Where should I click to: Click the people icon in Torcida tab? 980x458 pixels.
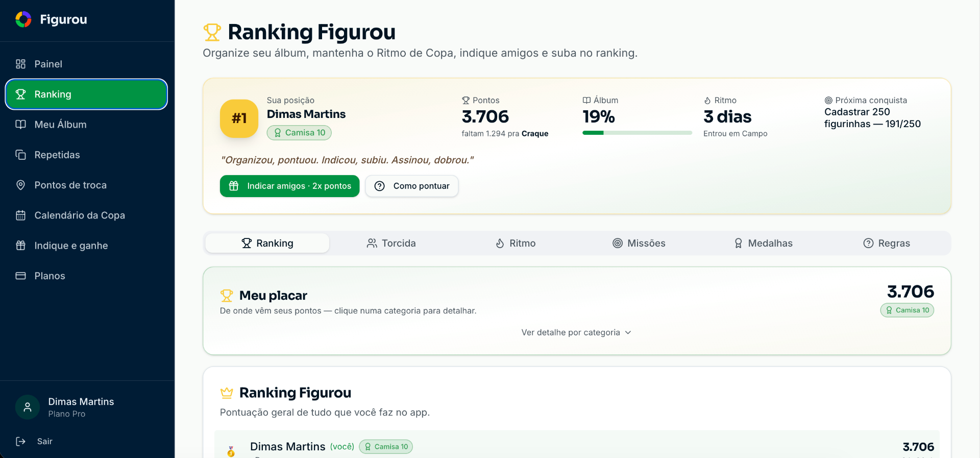pos(372,243)
